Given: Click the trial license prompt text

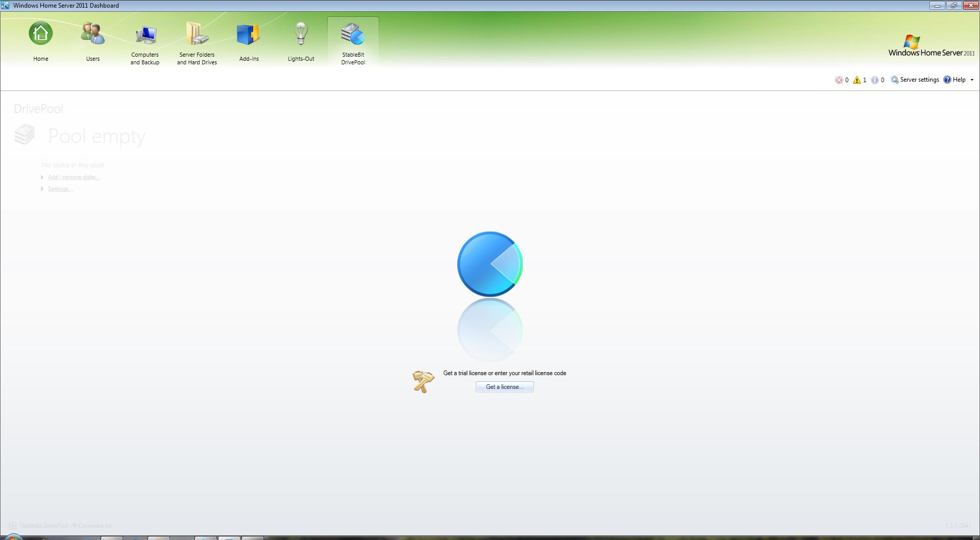Looking at the screenshot, I should pos(505,373).
